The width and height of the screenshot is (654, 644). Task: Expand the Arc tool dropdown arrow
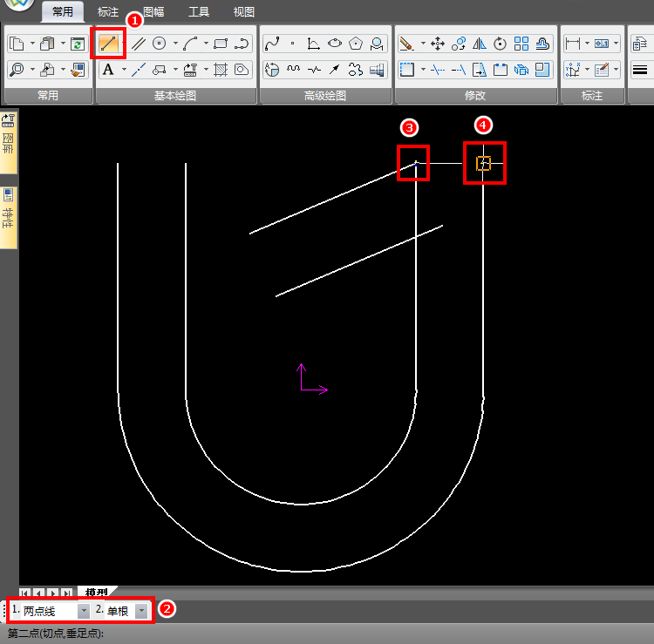[206, 43]
